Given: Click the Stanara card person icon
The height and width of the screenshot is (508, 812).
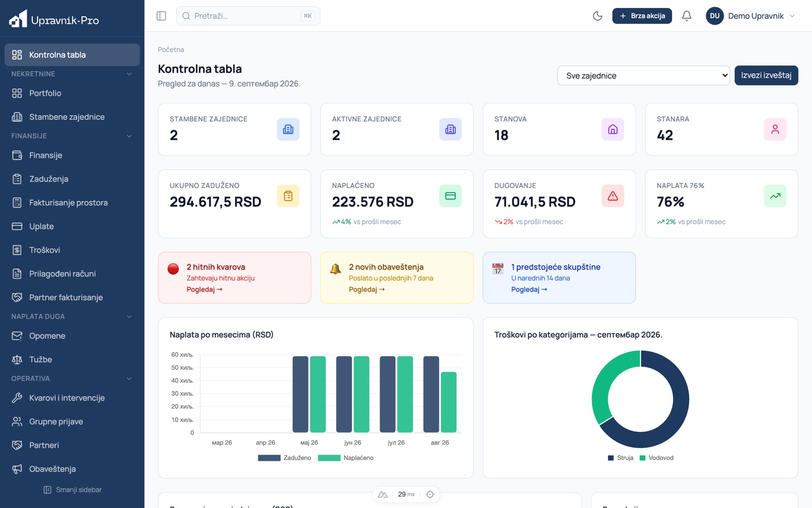Looking at the screenshot, I should 775,130.
